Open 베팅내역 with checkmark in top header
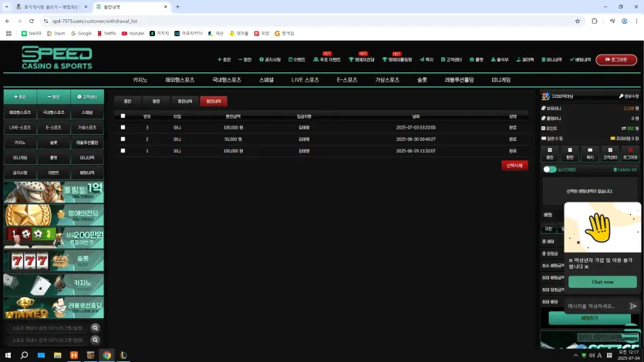 pos(580,59)
